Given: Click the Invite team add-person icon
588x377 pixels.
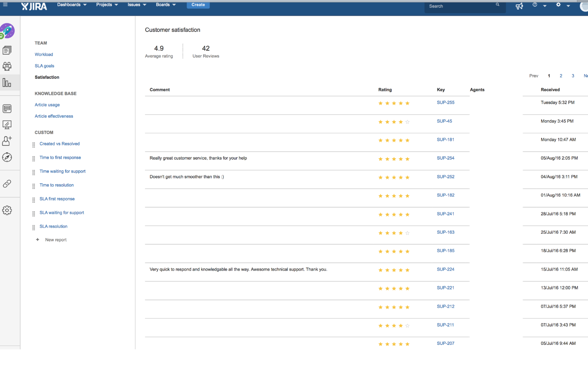Looking at the screenshot, I should click(x=7, y=141).
